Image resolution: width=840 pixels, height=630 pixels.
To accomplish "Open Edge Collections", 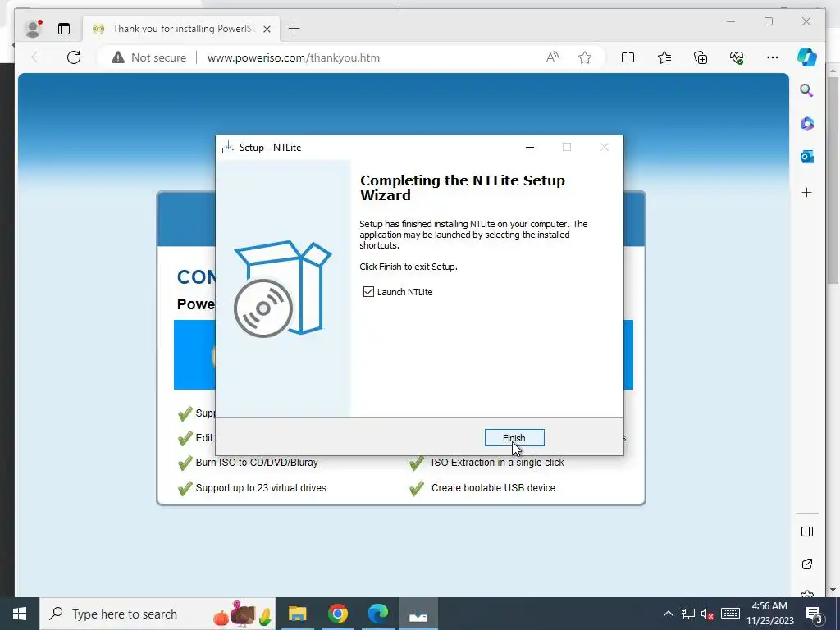I will point(701,57).
